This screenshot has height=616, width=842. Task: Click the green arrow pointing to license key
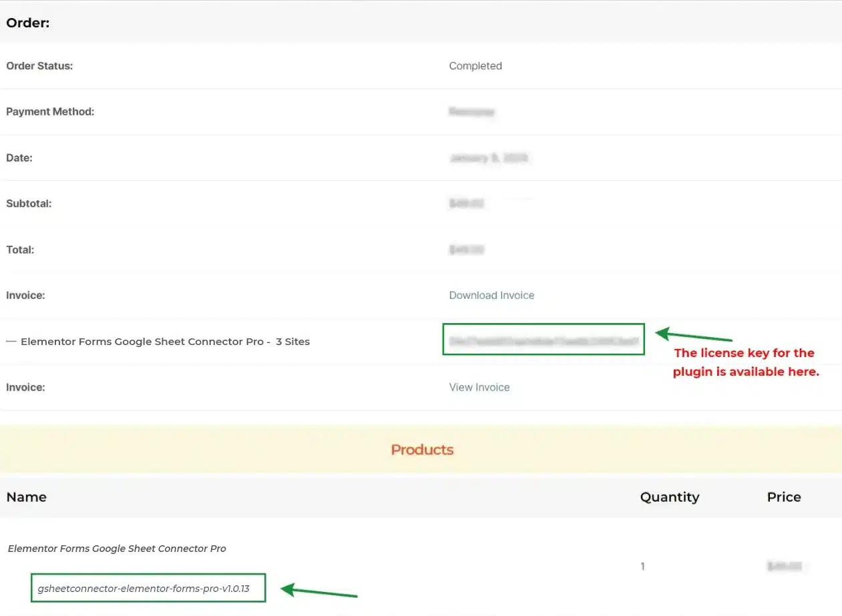tap(694, 336)
